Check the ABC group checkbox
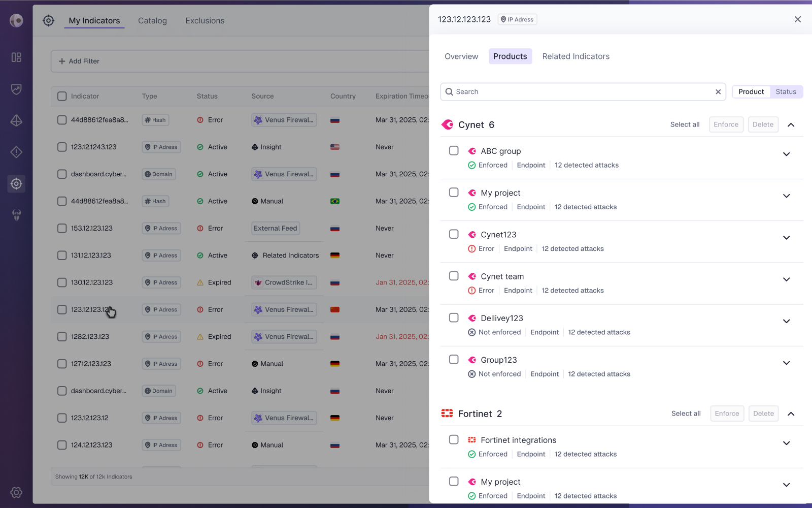The height and width of the screenshot is (508, 812). pyautogui.click(x=454, y=151)
